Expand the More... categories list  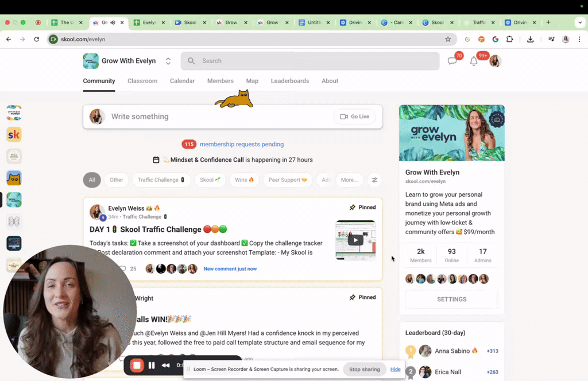point(349,180)
